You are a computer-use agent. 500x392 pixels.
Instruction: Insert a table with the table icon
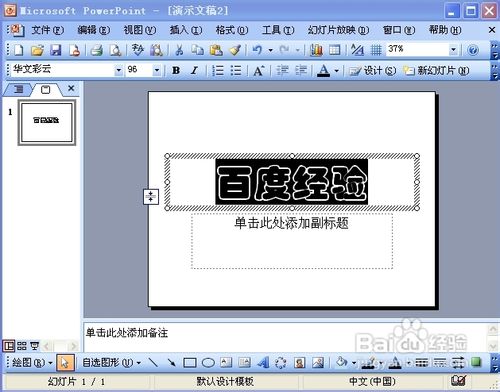pos(335,50)
